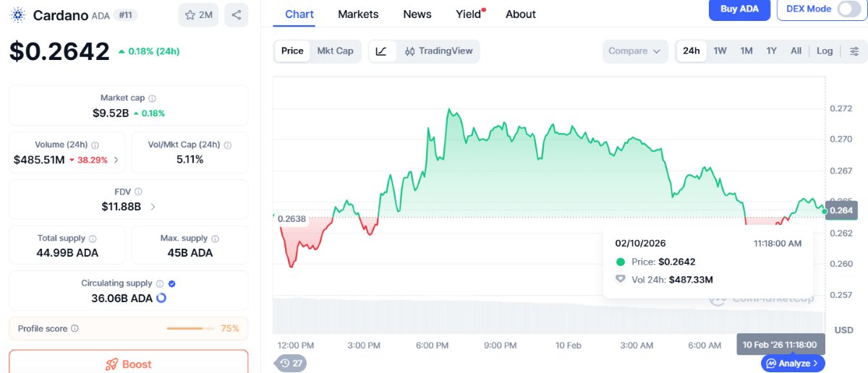868x373 pixels.
Task: Click the Analyze button
Action: [793, 364]
